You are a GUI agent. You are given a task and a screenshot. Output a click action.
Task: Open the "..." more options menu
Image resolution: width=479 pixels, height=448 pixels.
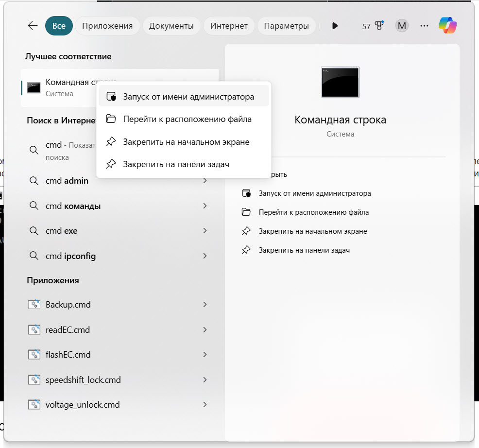pos(424,25)
